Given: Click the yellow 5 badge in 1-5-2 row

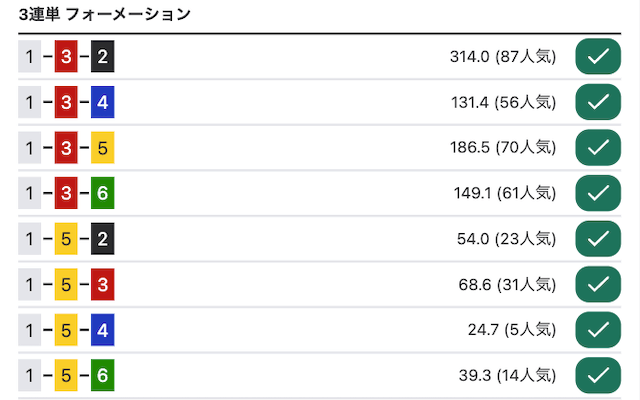Looking at the screenshot, I should tap(66, 239).
